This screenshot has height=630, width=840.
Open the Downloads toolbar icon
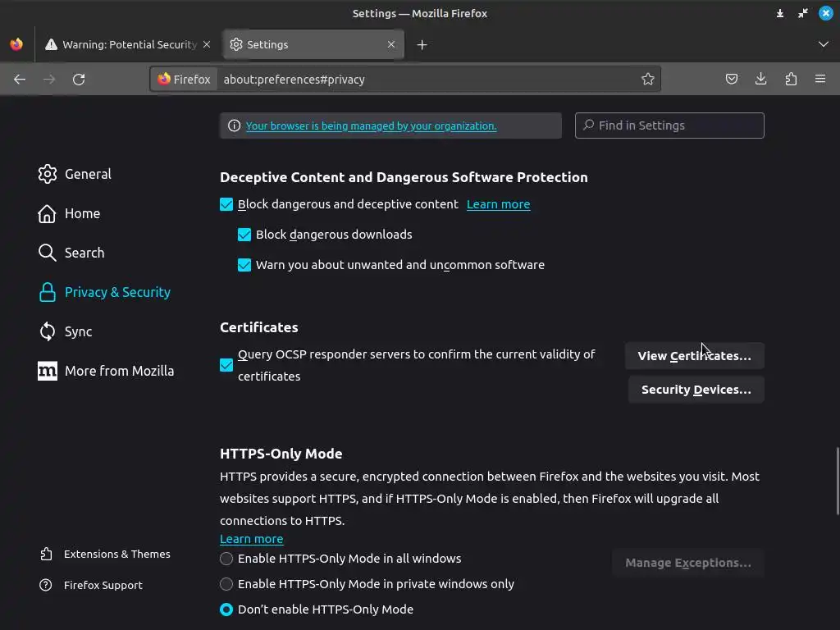[761, 80]
